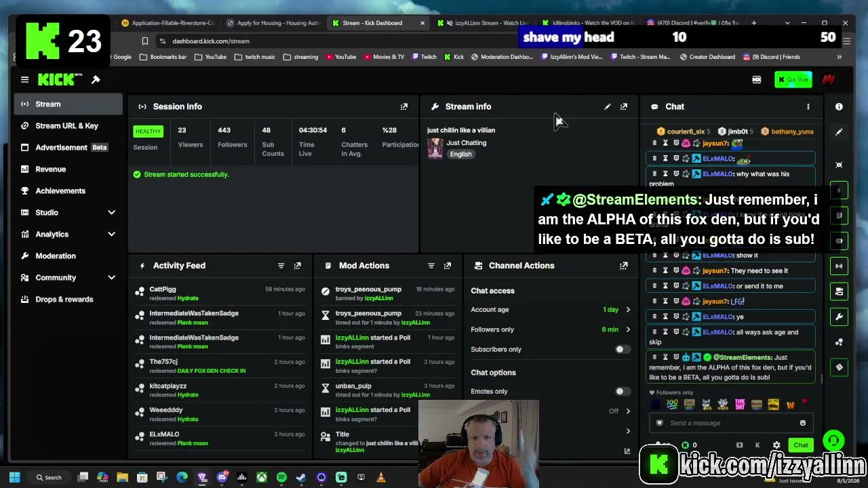The image size is (868, 488).
Task: Open Steam from the Windows taskbar
Action: click(301, 477)
